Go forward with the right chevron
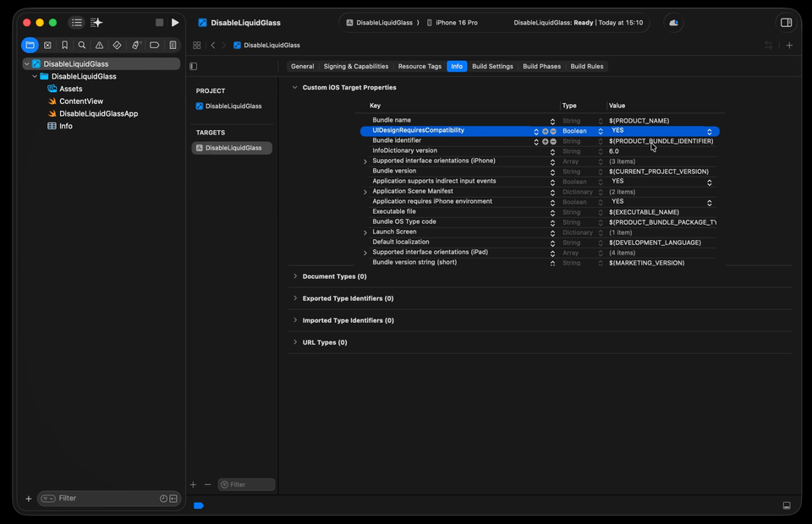Image resolution: width=812 pixels, height=524 pixels. [223, 45]
